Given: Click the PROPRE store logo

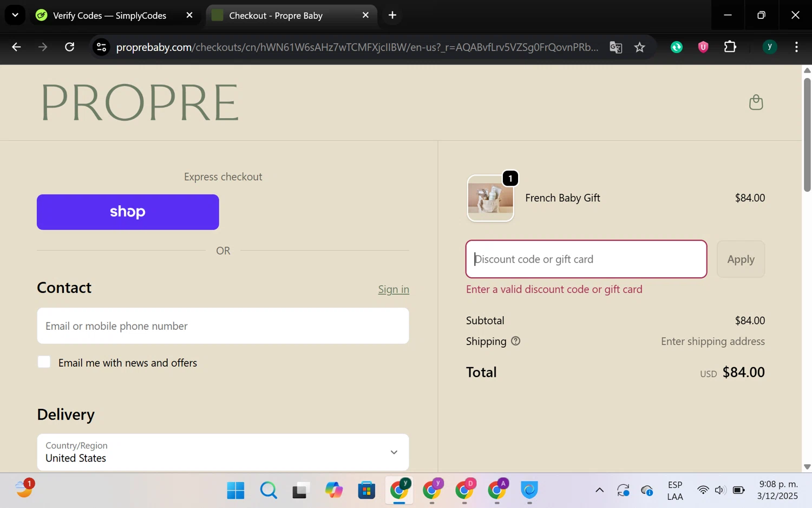Looking at the screenshot, I should pos(140,102).
